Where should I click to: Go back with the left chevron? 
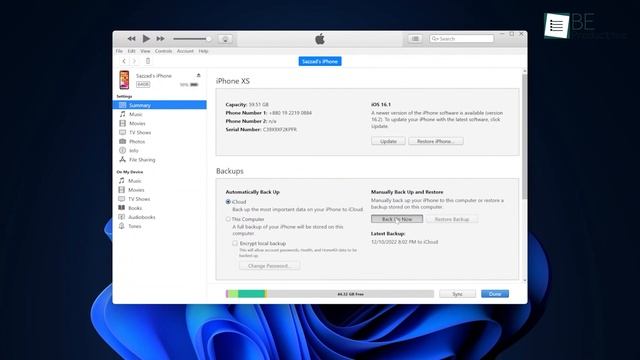tap(124, 61)
